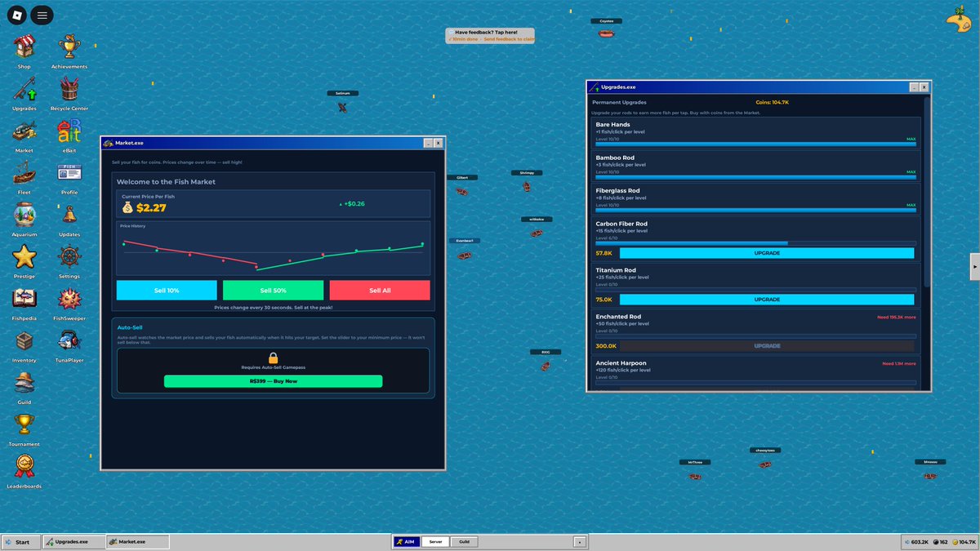Switch to Upgrades.exe taskbar item

(x=73, y=542)
